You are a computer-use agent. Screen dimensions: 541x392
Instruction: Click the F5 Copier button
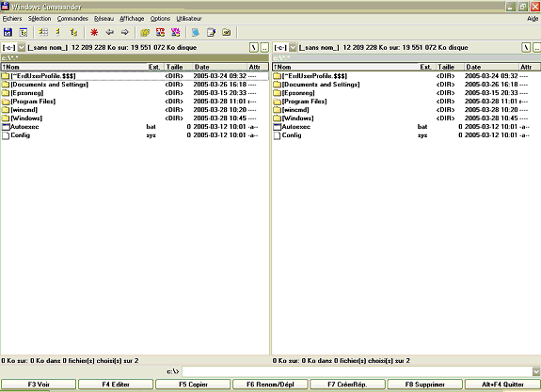pyautogui.click(x=193, y=384)
